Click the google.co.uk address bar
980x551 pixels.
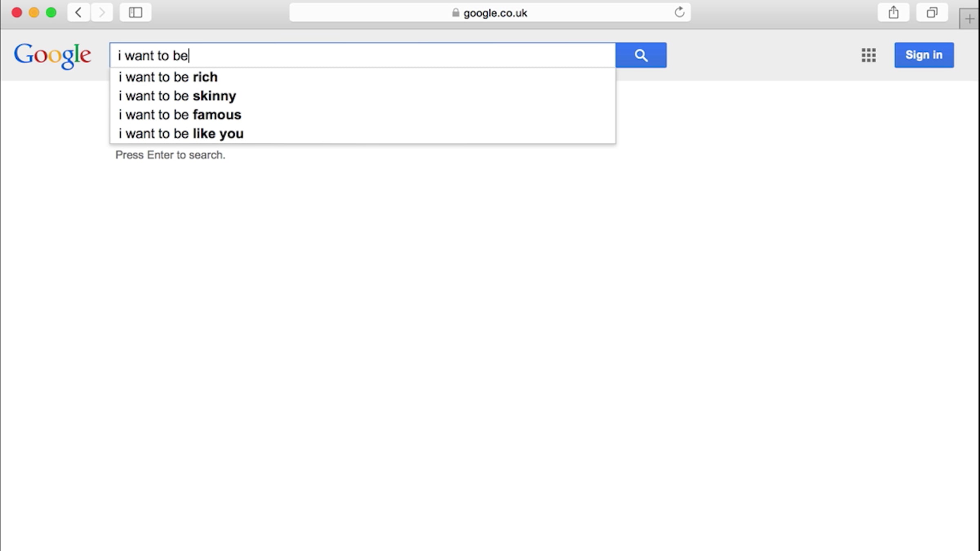[490, 13]
